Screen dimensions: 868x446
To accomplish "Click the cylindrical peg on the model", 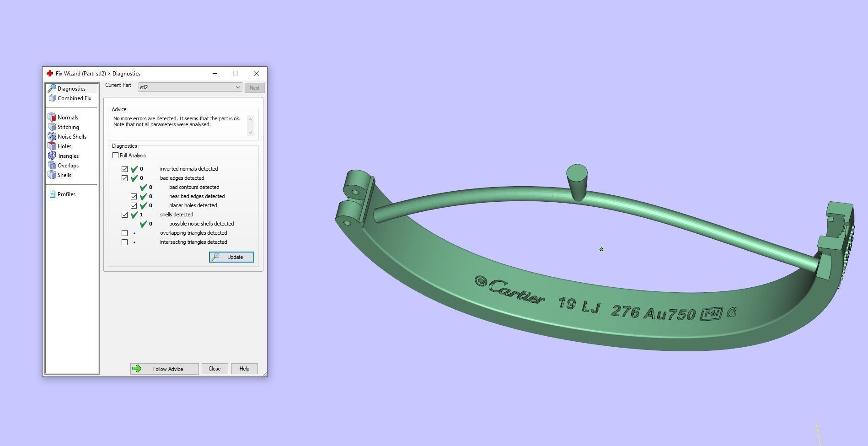I will [577, 182].
